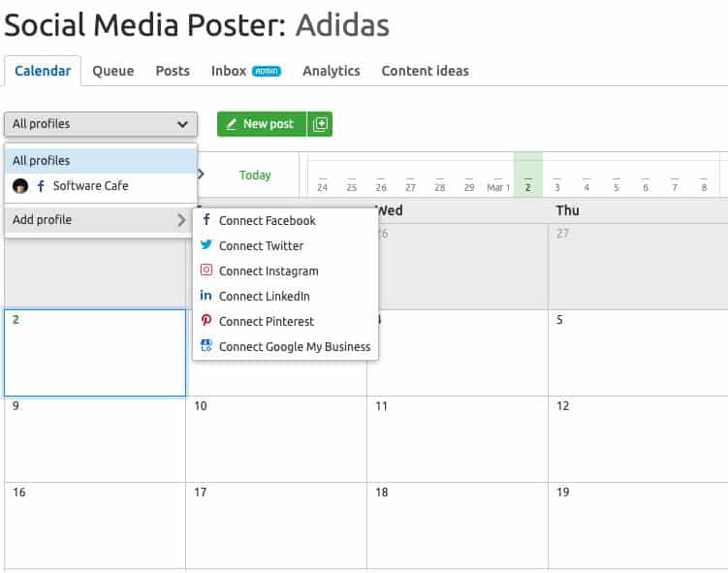This screenshot has width=728, height=573.
Task: Click the calendar cell for day 5
Action: [638, 353]
